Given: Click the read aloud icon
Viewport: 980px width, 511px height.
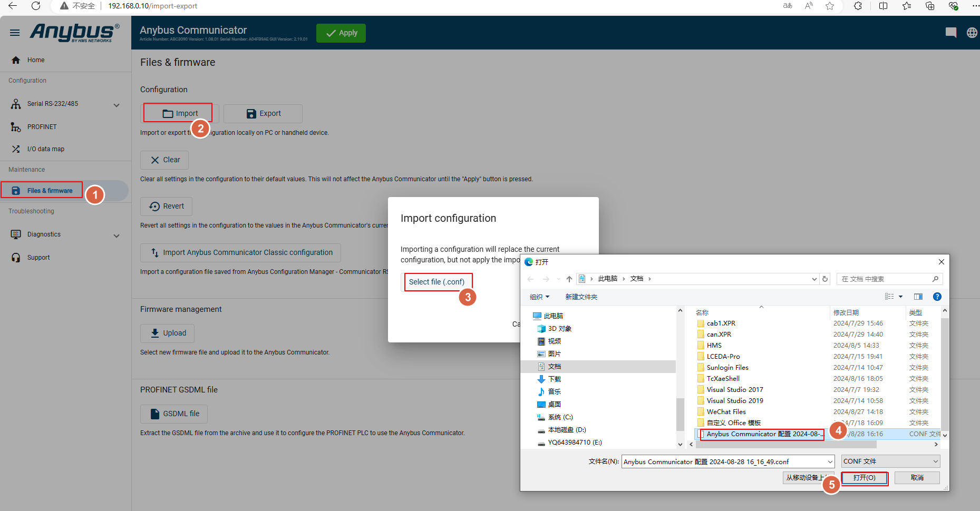Looking at the screenshot, I should (x=809, y=6).
